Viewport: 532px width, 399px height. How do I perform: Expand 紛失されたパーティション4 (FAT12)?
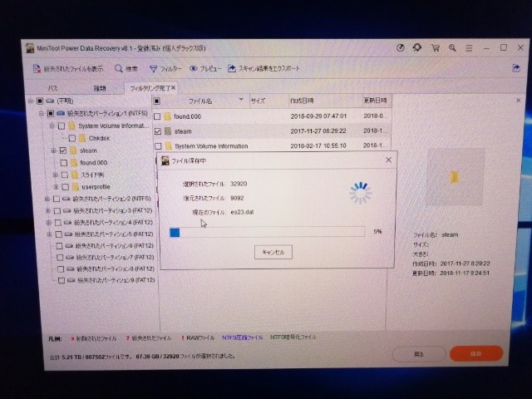click(x=48, y=223)
